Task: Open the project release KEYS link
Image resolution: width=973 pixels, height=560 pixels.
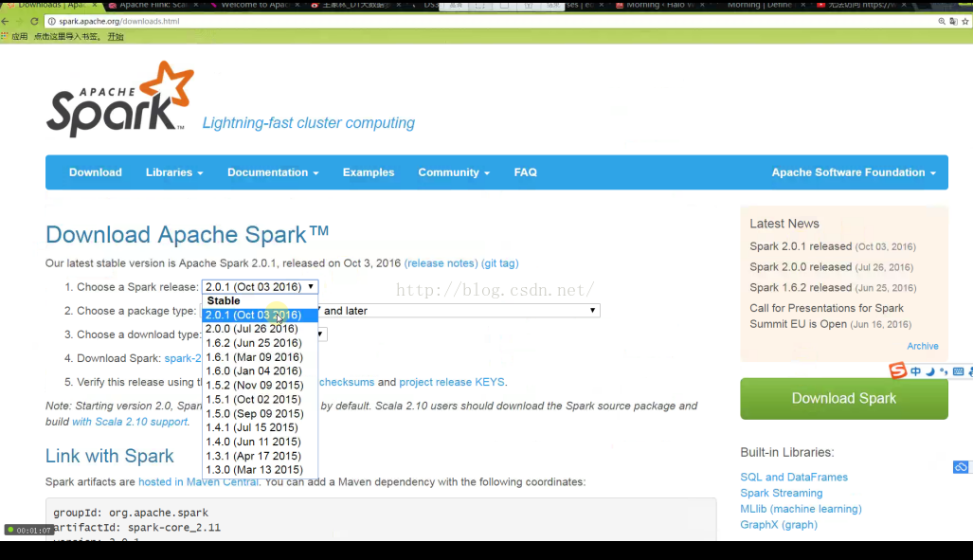Action: pyautogui.click(x=452, y=382)
